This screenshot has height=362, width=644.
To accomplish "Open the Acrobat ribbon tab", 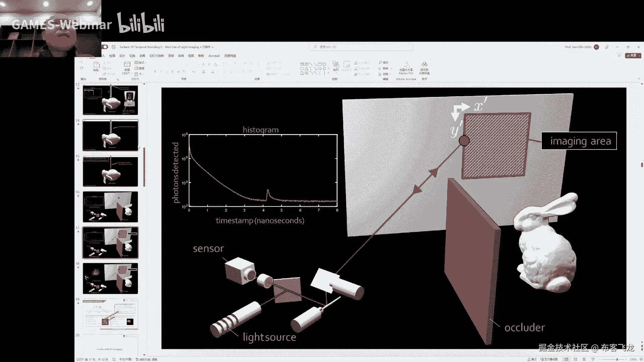I will point(214,56).
